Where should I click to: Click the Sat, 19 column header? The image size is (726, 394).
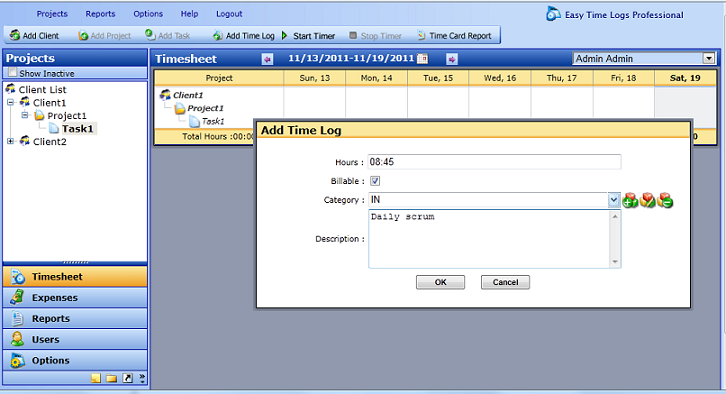[x=685, y=78]
